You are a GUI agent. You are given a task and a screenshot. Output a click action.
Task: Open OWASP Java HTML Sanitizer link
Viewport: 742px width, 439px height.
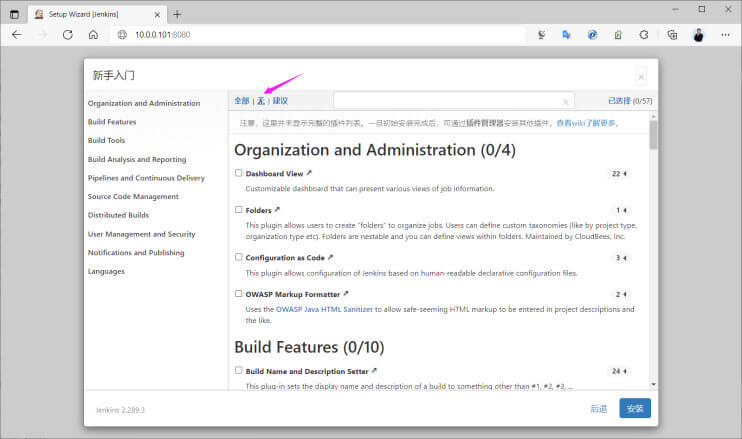324,309
